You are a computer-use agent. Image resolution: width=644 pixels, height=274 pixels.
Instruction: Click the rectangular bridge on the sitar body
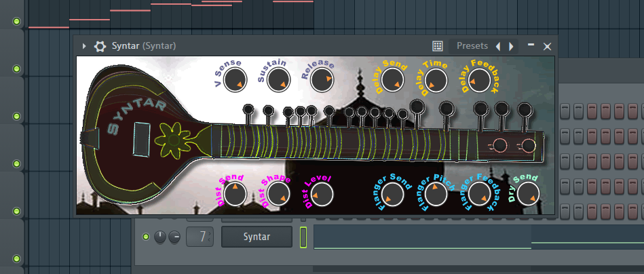[x=143, y=138]
